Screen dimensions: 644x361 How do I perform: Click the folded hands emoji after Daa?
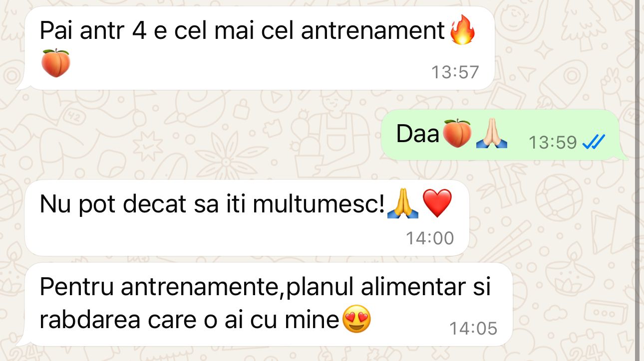tap(492, 134)
